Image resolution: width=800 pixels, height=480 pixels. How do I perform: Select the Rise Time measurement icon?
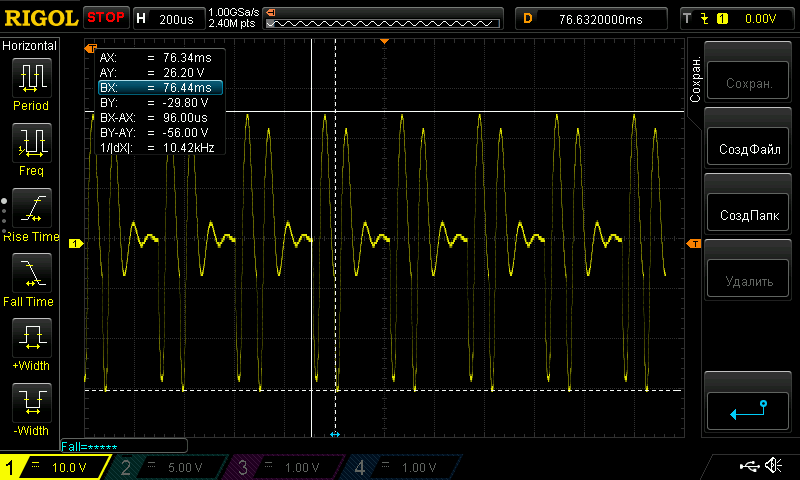(x=32, y=208)
